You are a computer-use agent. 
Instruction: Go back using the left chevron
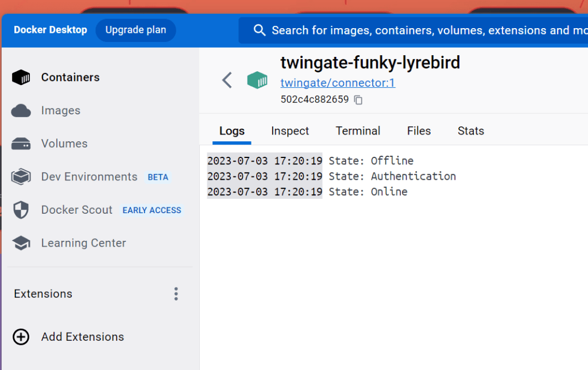(x=227, y=80)
